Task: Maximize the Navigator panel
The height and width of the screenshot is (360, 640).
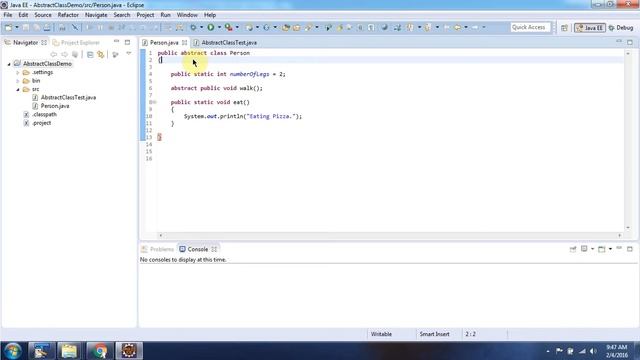Action: pos(127,42)
